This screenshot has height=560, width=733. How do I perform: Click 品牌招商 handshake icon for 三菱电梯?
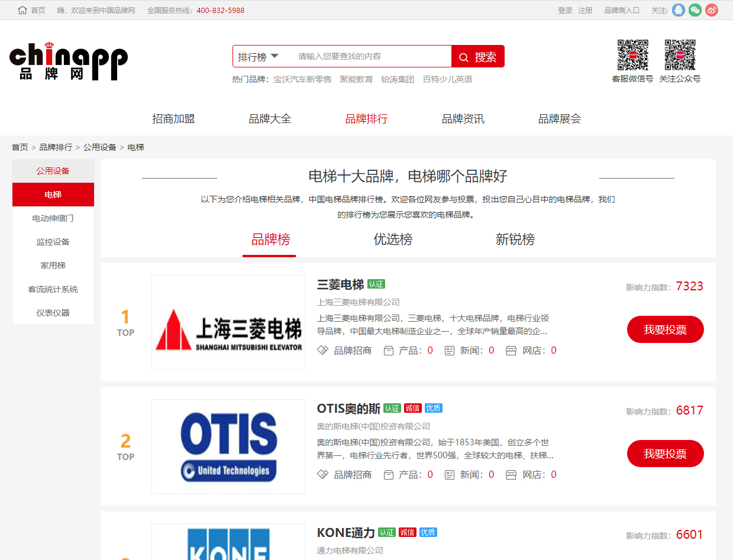pyautogui.click(x=322, y=350)
